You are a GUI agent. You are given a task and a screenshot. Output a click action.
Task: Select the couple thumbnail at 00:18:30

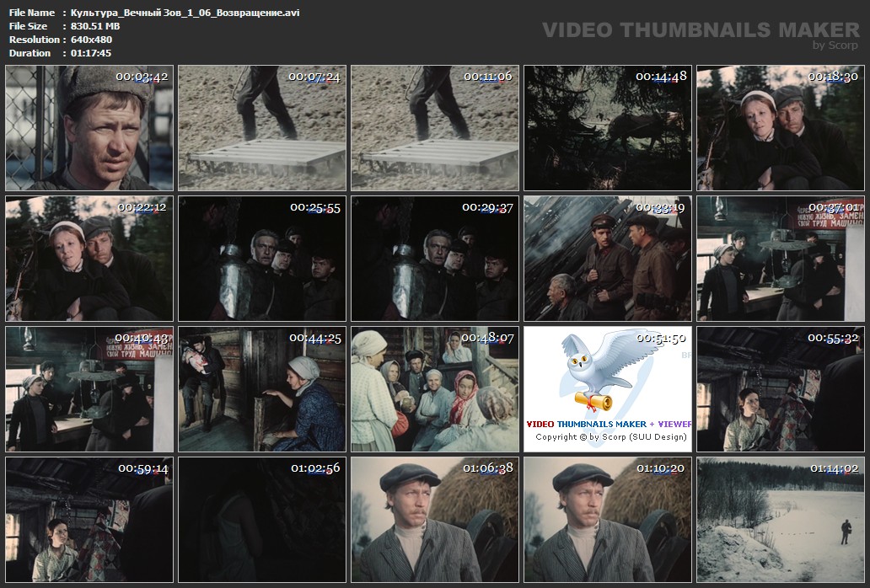[781, 128]
